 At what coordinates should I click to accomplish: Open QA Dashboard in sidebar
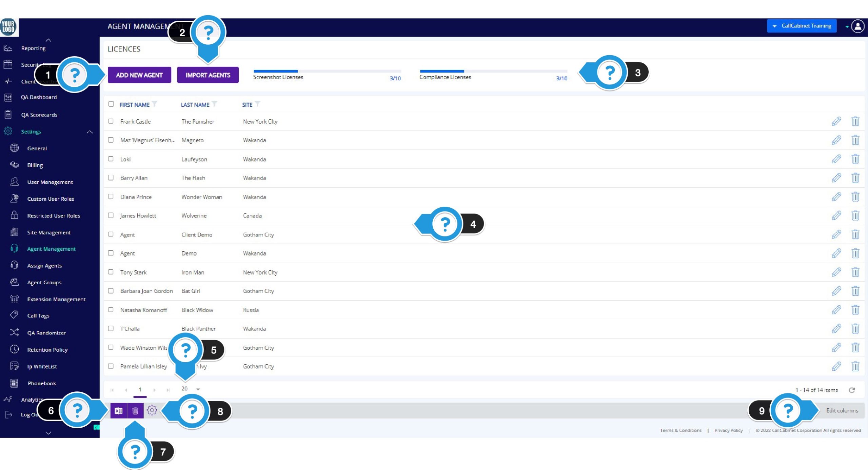pyautogui.click(x=39, y=97)
